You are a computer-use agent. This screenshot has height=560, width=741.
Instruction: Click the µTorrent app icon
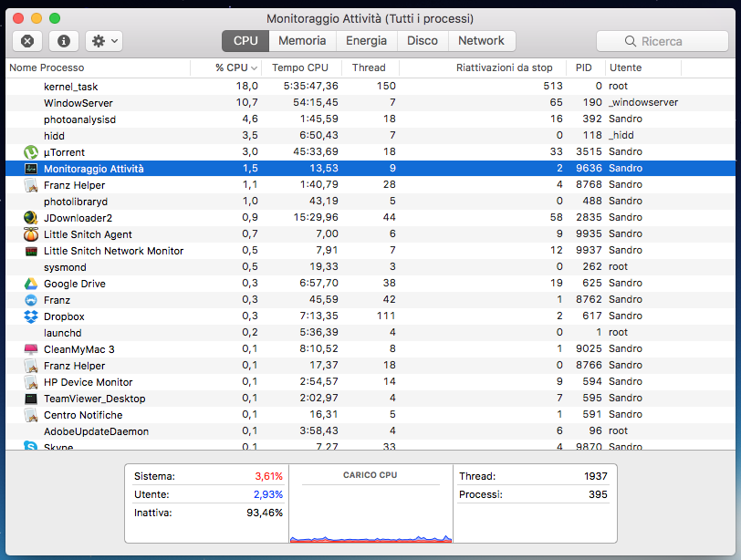tap(31, 152)
